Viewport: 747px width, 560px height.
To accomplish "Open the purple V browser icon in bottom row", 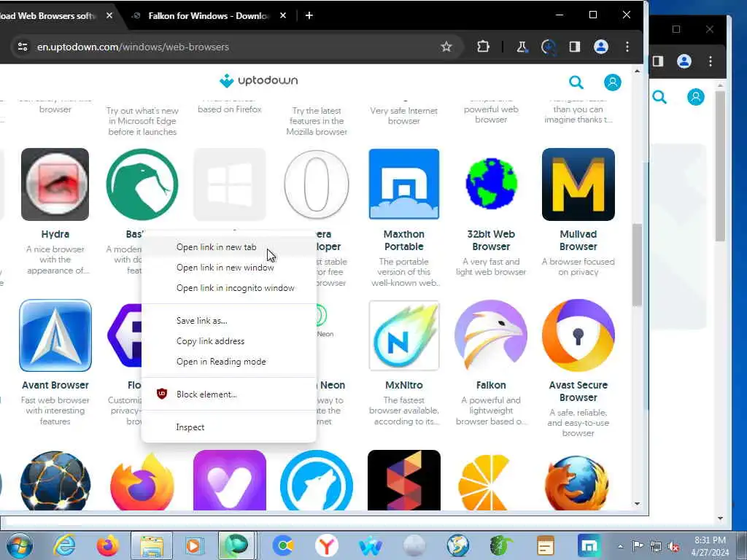I will pos(230,481).
